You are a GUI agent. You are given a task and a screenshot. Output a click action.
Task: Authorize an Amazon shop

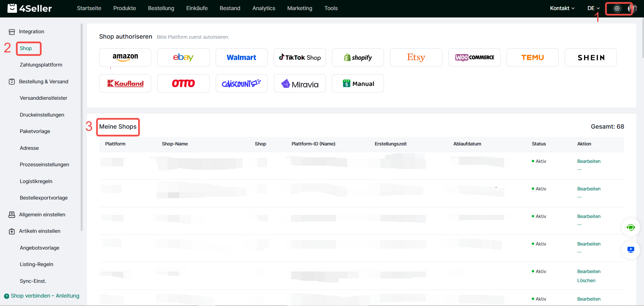point(125,57)
